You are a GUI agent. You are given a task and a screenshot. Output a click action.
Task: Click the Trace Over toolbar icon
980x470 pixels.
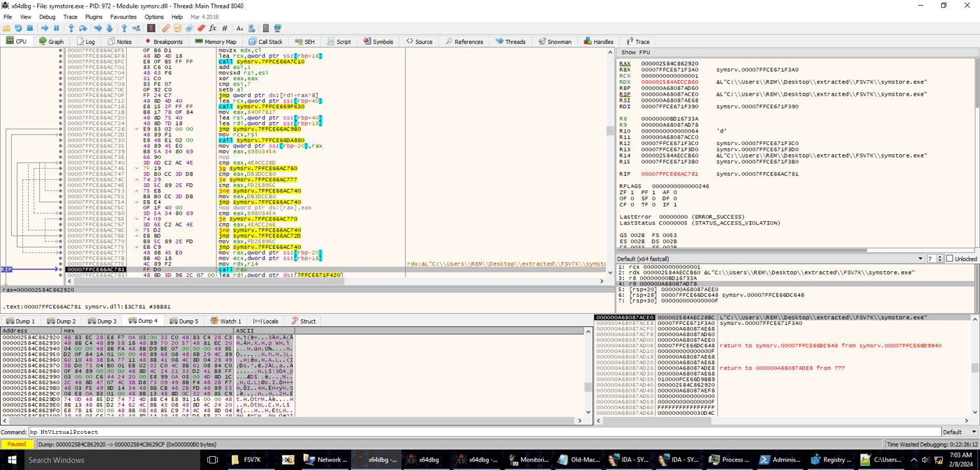(x=110, y=28)
